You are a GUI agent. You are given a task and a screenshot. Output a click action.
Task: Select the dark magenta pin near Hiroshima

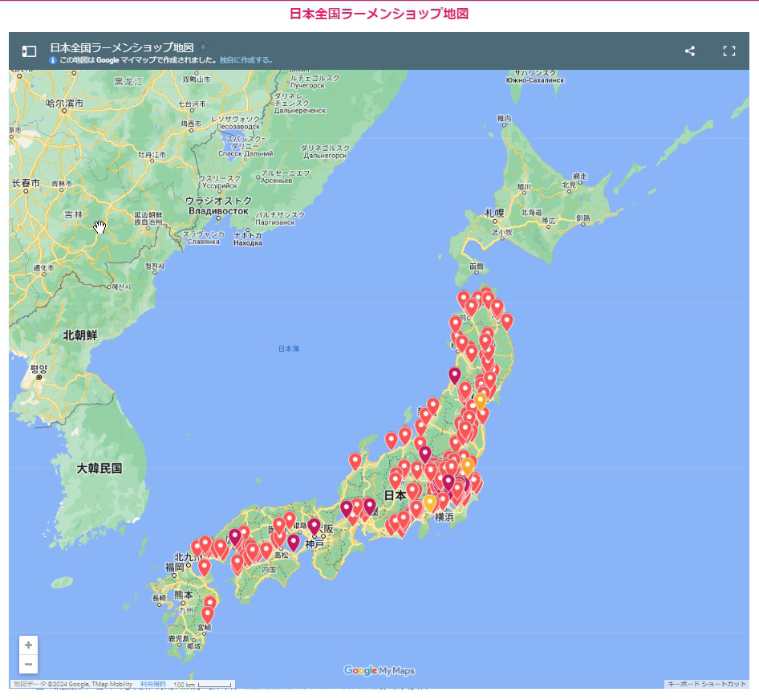(x=235, y=536)
